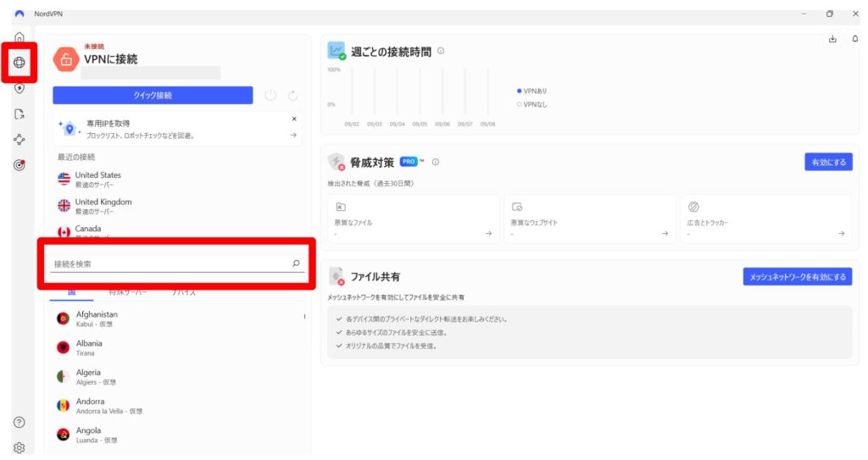Toggle the VPNなし chart legend
The image size is (868, 460).
click(532, 104)
